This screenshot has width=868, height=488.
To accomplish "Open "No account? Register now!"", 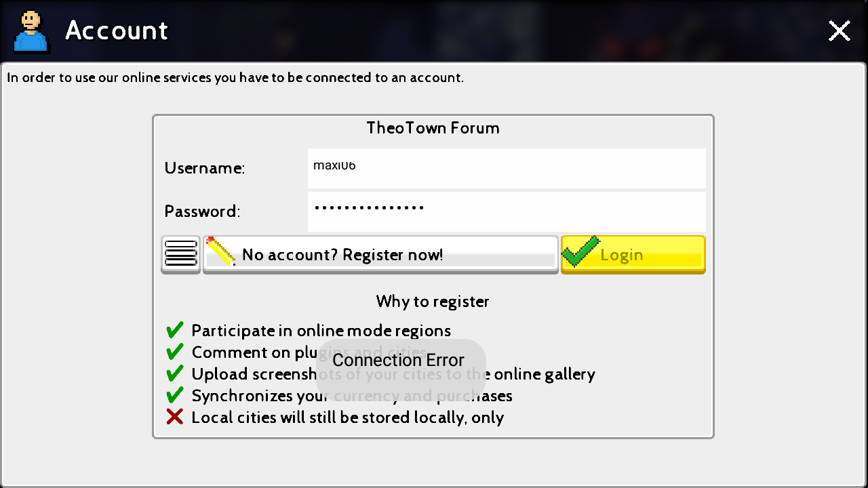I will (x=380, y=254).
